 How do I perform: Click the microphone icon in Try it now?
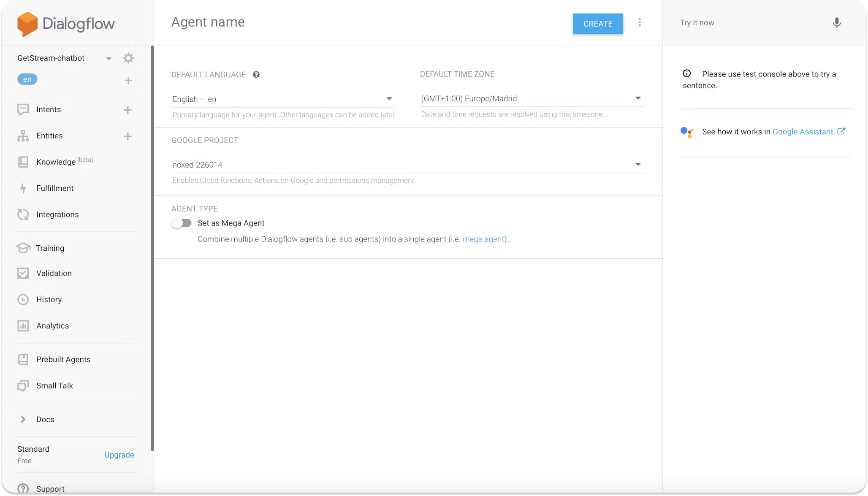836,23
